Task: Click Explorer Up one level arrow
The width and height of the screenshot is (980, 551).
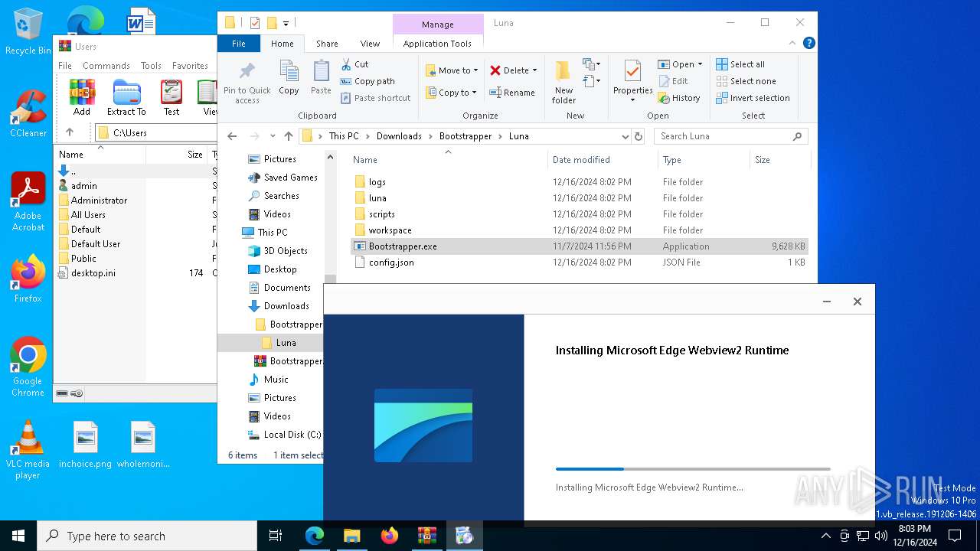Action: pos(288,136)
